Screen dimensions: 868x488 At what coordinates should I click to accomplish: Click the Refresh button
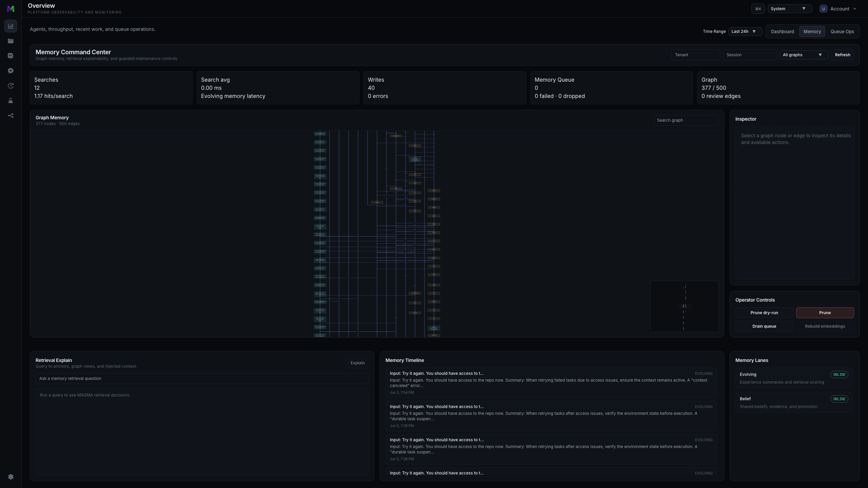click(x=842, y=55)
